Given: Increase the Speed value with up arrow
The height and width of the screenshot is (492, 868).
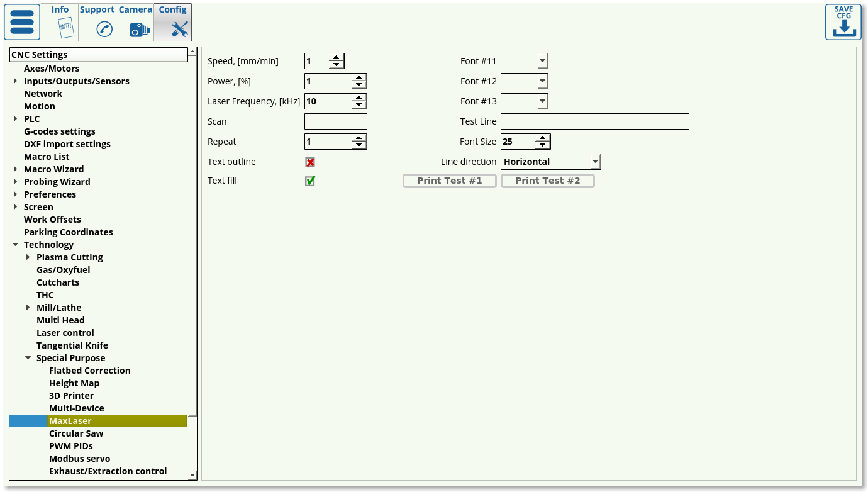Looking at the screenshot, I should coord(337,58).
